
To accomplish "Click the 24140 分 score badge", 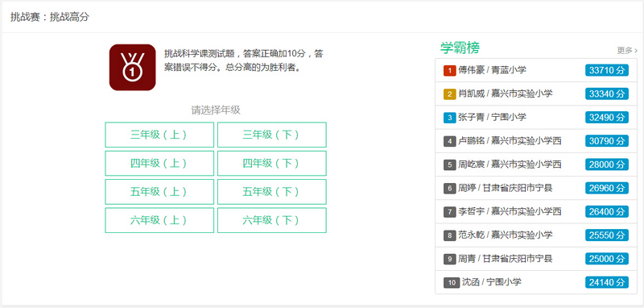I will click(x=607, y=282).
